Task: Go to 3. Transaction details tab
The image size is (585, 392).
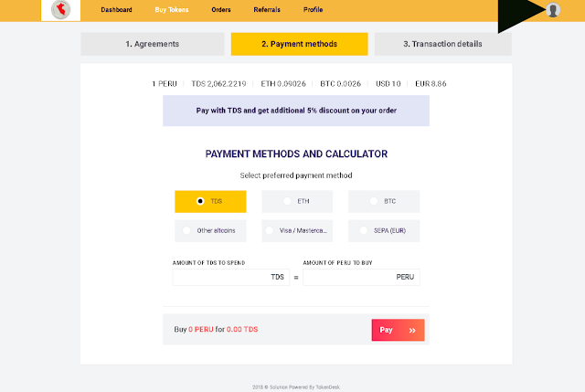Action: pos(443,44)
